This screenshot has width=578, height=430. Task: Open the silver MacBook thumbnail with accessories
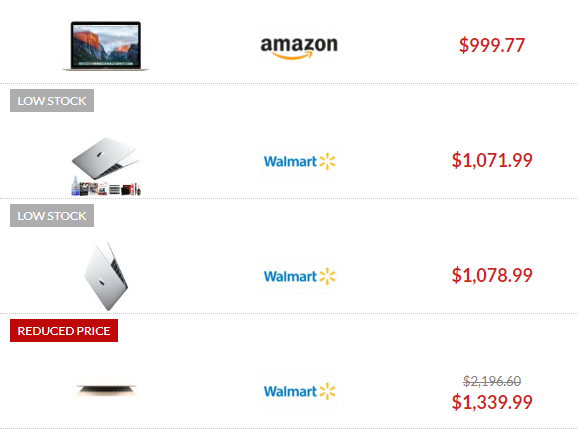coord(106,166)
